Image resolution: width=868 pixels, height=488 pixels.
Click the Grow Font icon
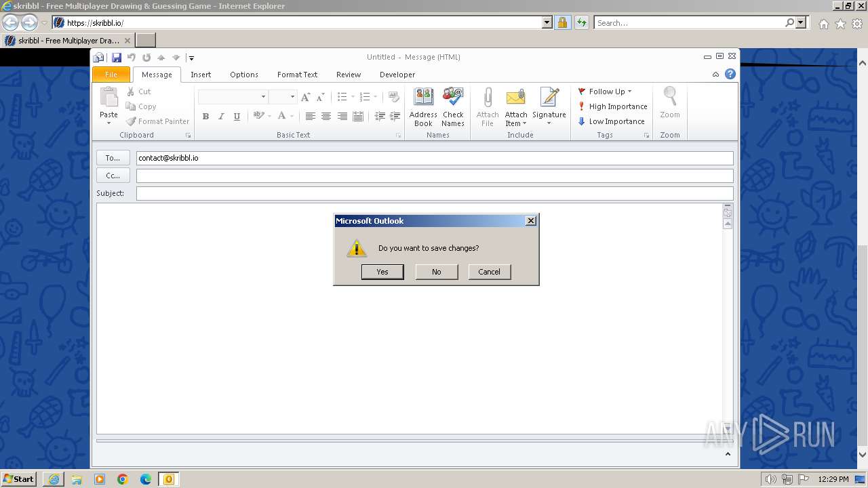(305, 97)
